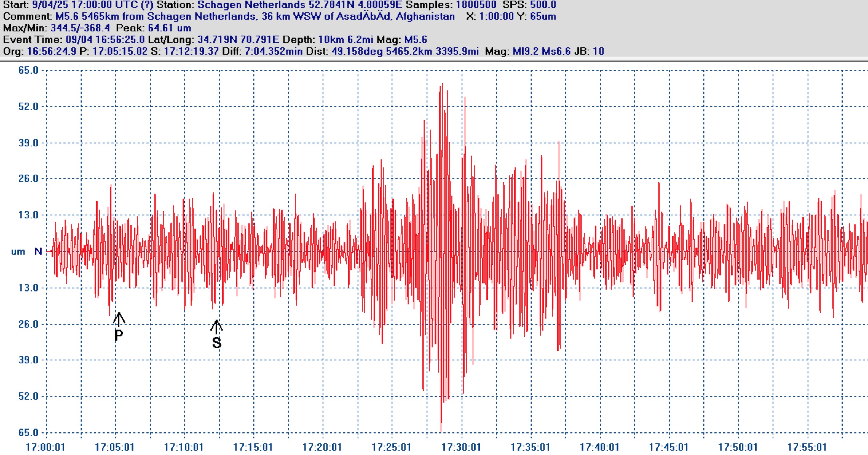868x455 pixels.
Task: Click the SPS value 500.0
Action: (x=542, y=5)
